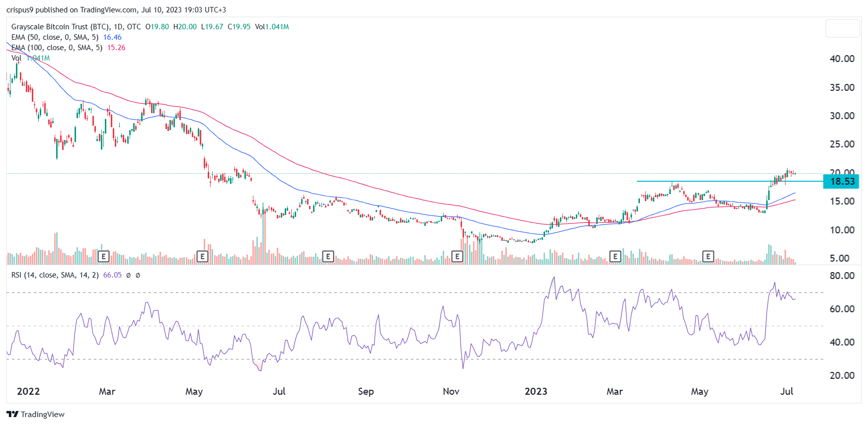Click the 25.00 price scale label
Image resolution: width=868 pixels, height=425 pixels.
point(842,144)
